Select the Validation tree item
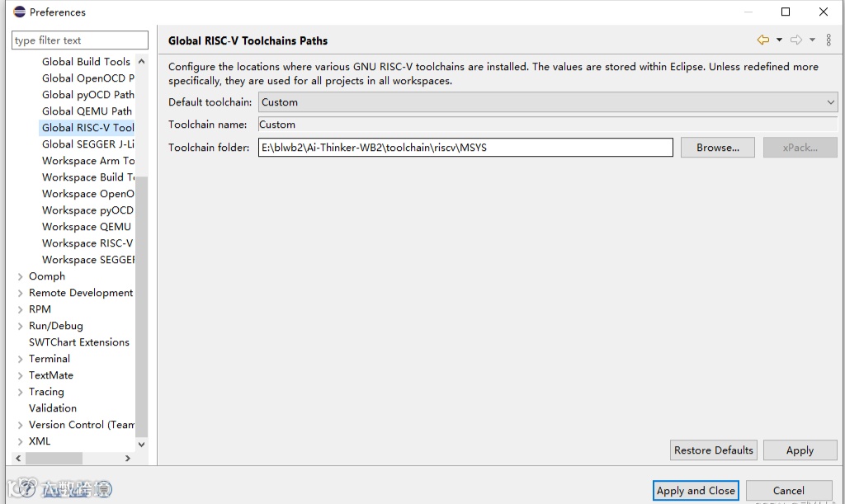The height and width of the screenshot is (504, 845). 53,408
